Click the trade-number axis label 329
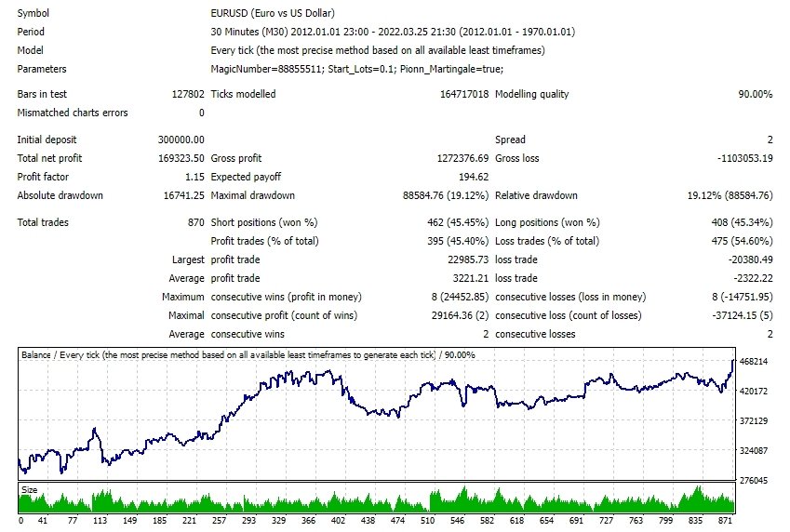 point(278,521)
